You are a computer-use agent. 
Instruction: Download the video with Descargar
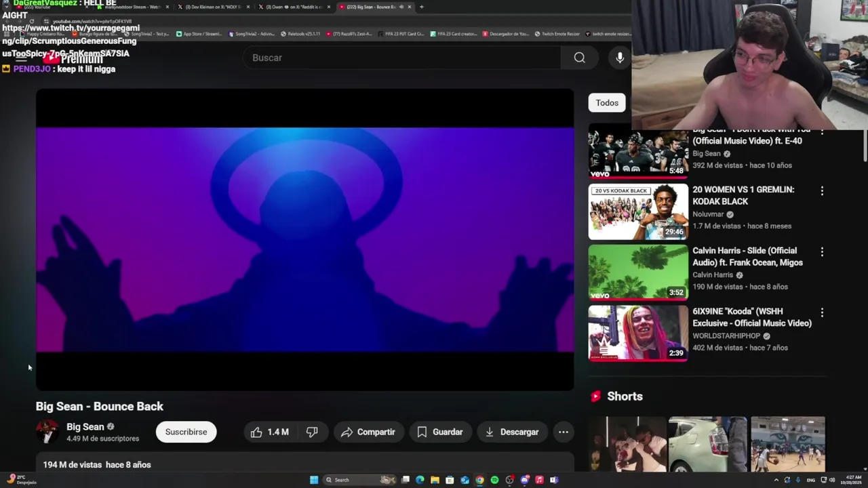[512, 432]
